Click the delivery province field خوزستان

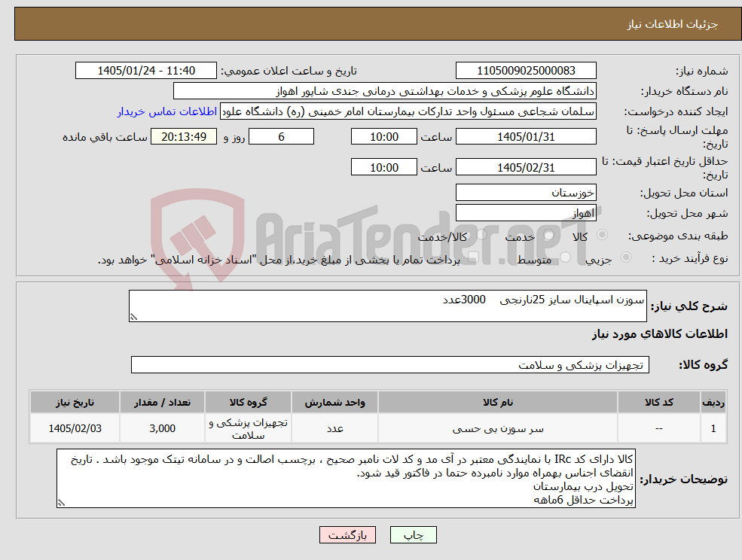pos(526,193)
